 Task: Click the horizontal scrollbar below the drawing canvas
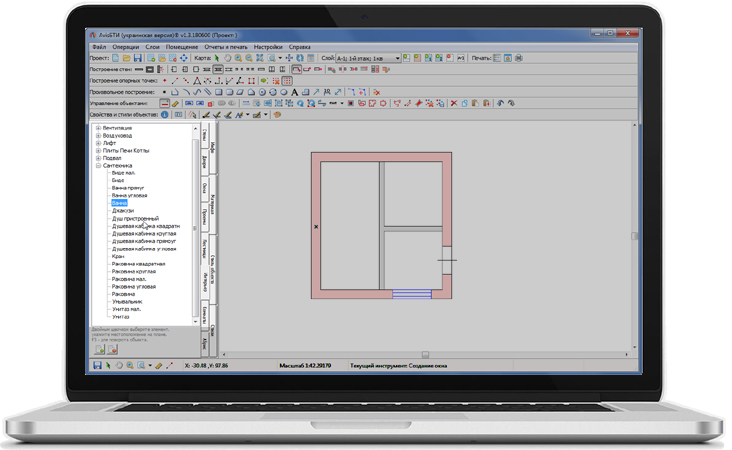pyautogui.click(x=424, y=354)
